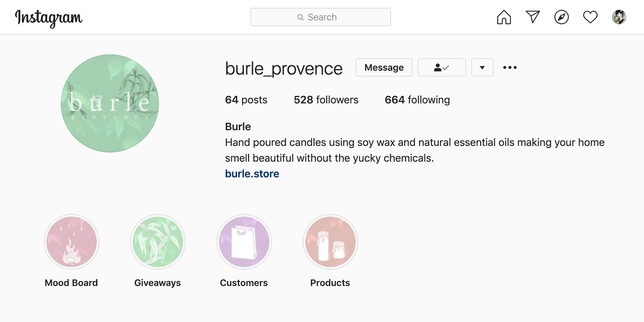This screenshot has height=322, width=644.
Task: Open the three-dot options menu
Action: tap(510, 67)
